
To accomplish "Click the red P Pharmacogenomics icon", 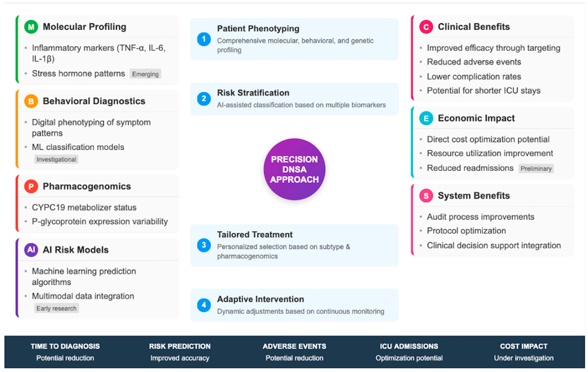I will 31,186.
